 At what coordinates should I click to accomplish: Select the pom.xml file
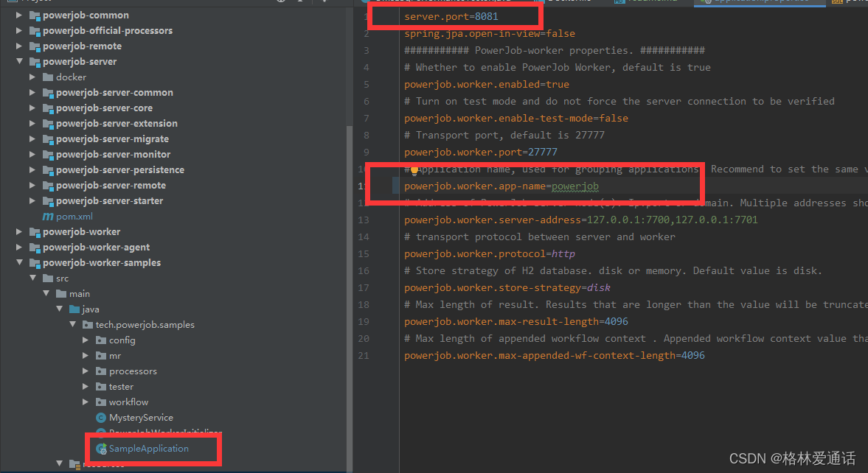74,217
